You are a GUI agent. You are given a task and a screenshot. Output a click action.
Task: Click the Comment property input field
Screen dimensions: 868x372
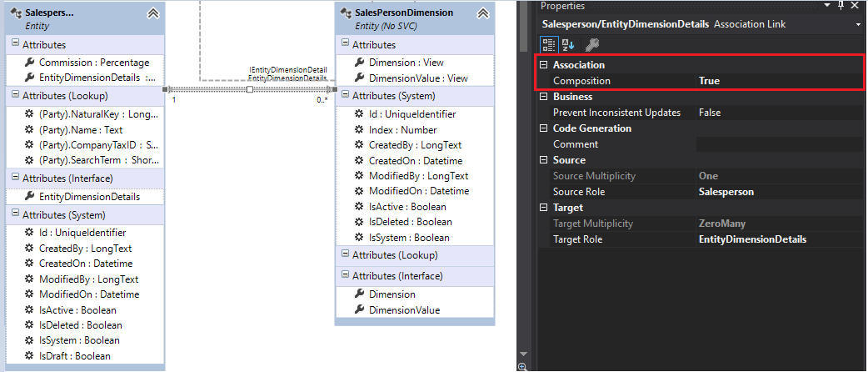(780, 144)
